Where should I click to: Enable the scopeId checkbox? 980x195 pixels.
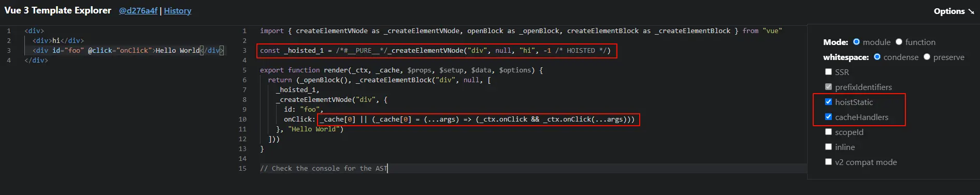click(x=828, y=132)
